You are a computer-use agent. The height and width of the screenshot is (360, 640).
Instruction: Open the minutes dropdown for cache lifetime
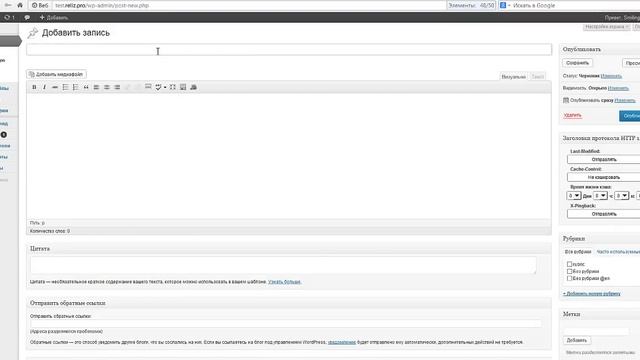622,196
